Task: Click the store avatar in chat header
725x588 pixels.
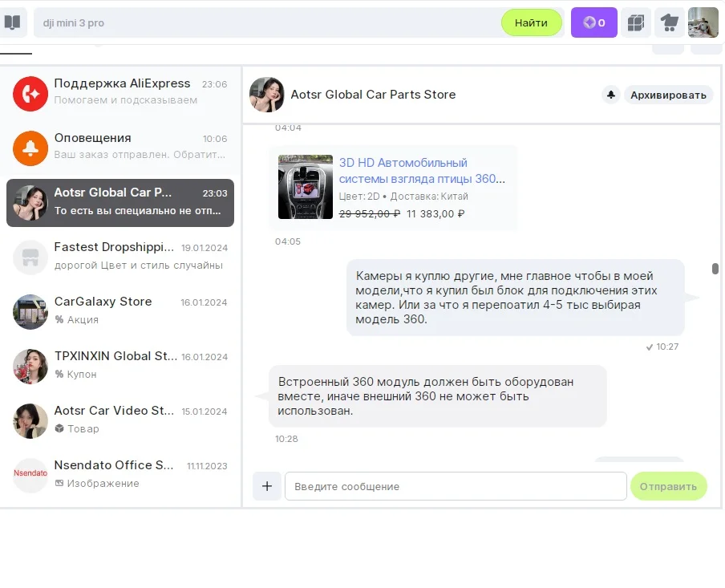Action: coord(267,95)
